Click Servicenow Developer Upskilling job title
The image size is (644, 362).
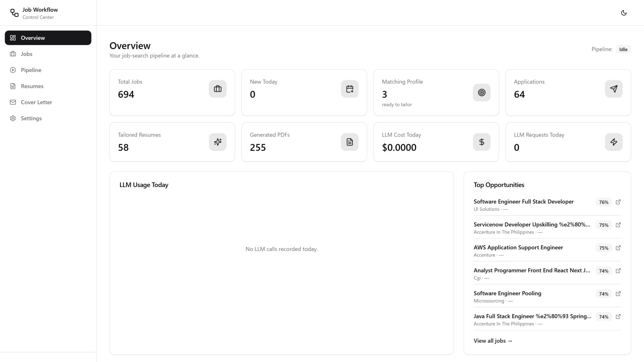click(x=532, y=225)
